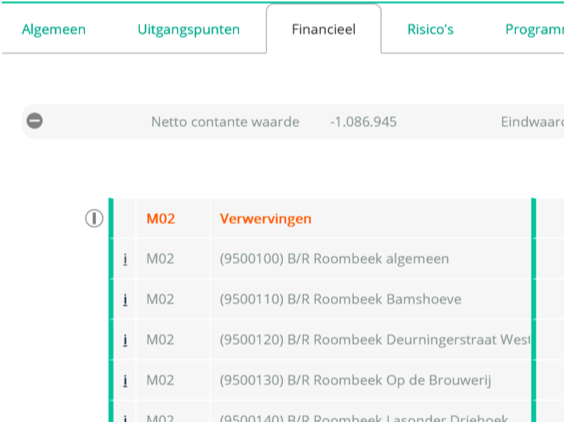This screenshot has width=564, height=422.
Task: Toggle the Verwervingen section round icon
Action: [94, 218]
